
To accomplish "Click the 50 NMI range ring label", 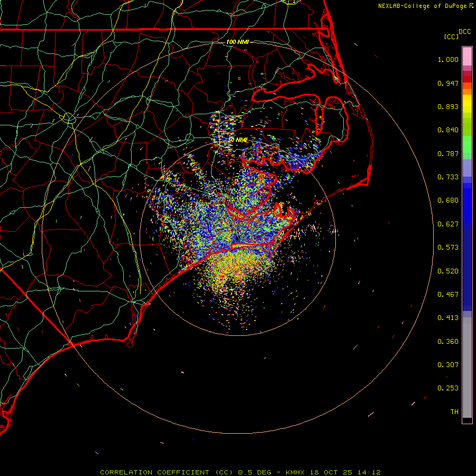I will [238, 140].
